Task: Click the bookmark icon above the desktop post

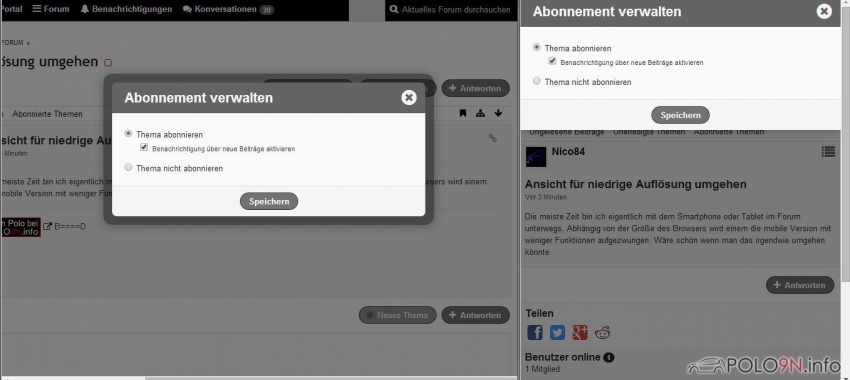Action: [x=462, y=113]
